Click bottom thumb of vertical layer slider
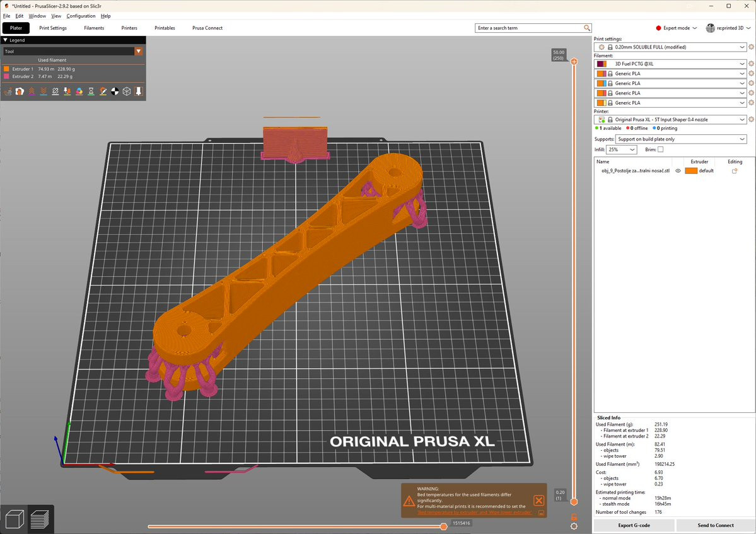756x534 pixels. point(574,502)
